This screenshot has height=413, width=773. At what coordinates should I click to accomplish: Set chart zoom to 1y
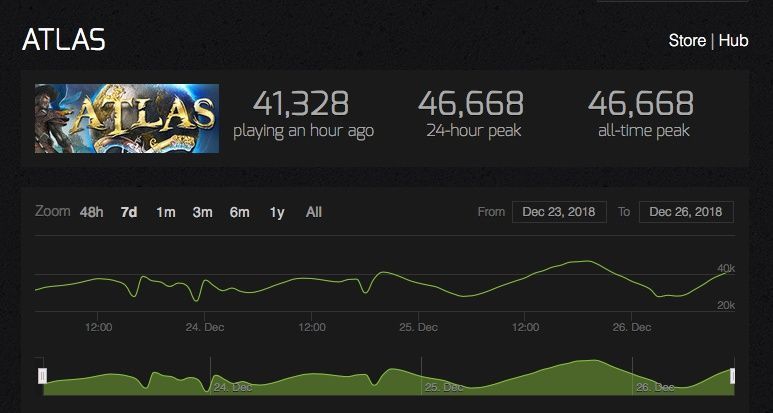(x=277, y=212)
